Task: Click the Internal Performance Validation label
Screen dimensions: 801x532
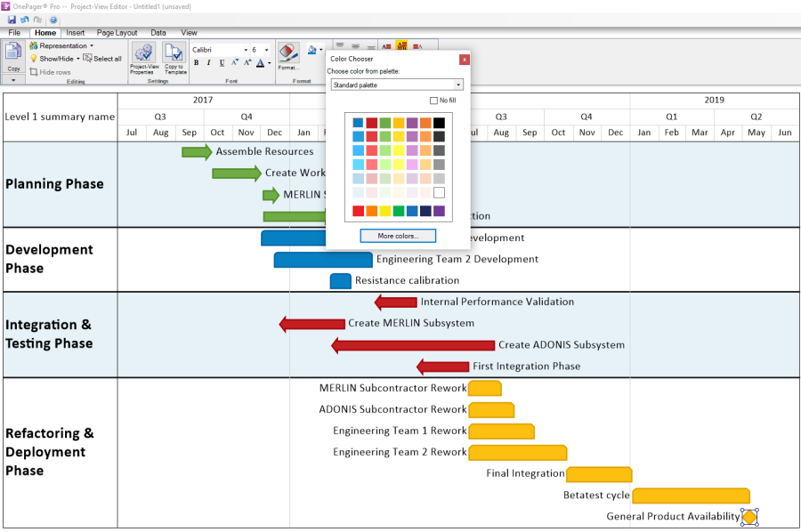Action: click(497, 302)
